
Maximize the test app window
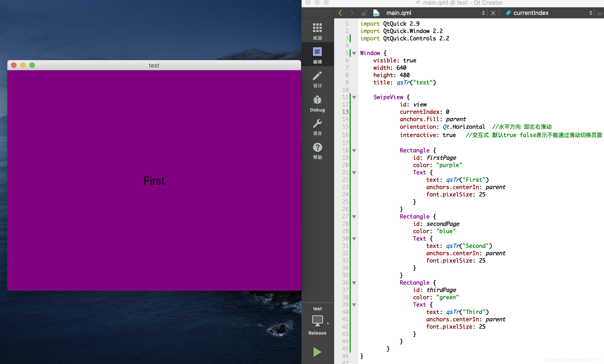coord(32,65)
